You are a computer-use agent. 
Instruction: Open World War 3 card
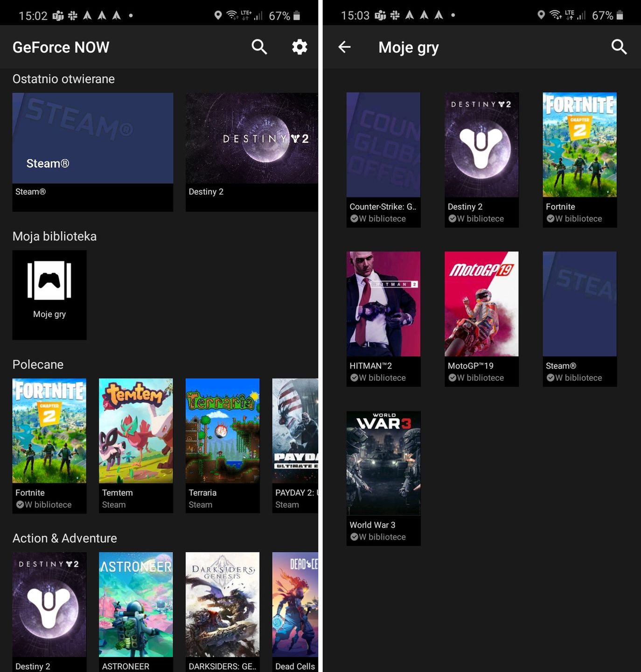coord(383,478)
